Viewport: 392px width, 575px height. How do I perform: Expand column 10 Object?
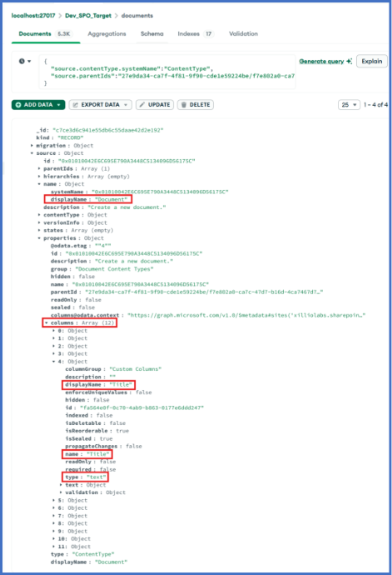pyautogui.click(x=54, y=538)
